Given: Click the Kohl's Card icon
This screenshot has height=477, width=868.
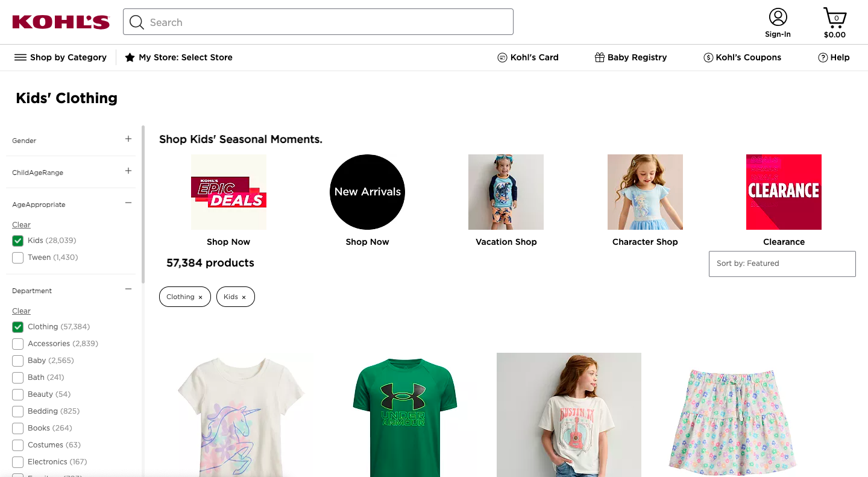Looking at the screenshot, I should (502, 57).
